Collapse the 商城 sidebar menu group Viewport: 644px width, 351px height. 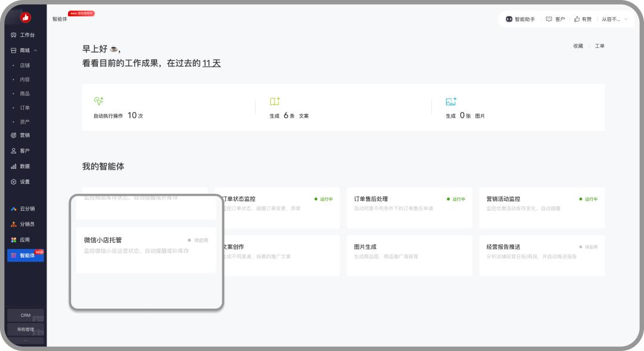[x=35, y=51]
